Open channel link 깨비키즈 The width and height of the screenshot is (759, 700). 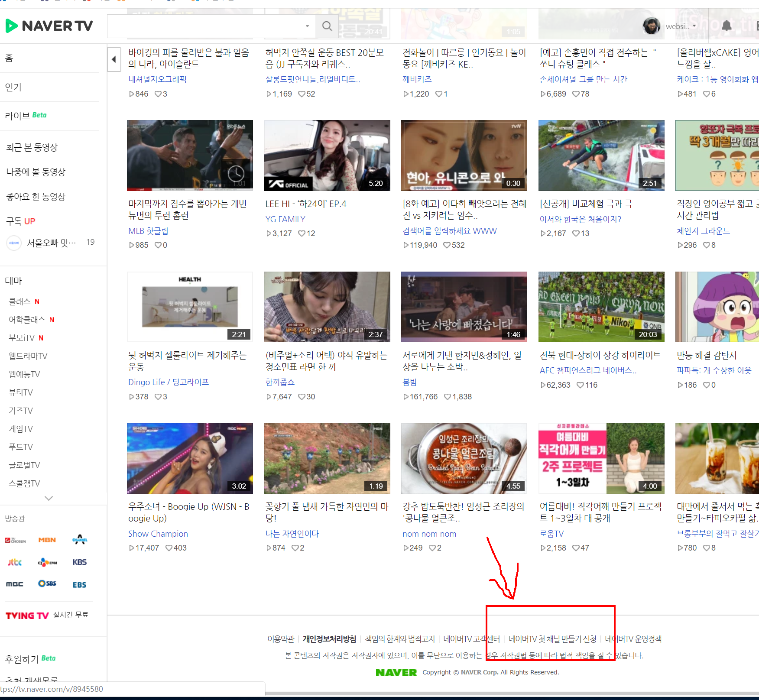[x=417, y=80]
